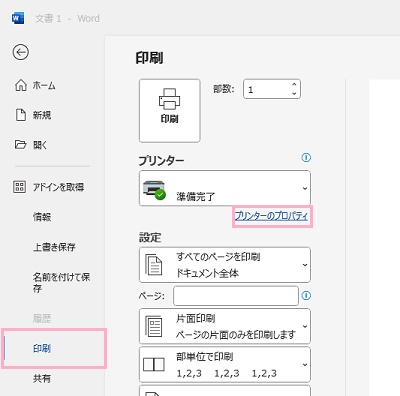400x396 pixels.
Task: Click the large 印刷 printer button
Action: tap(170, 111)
